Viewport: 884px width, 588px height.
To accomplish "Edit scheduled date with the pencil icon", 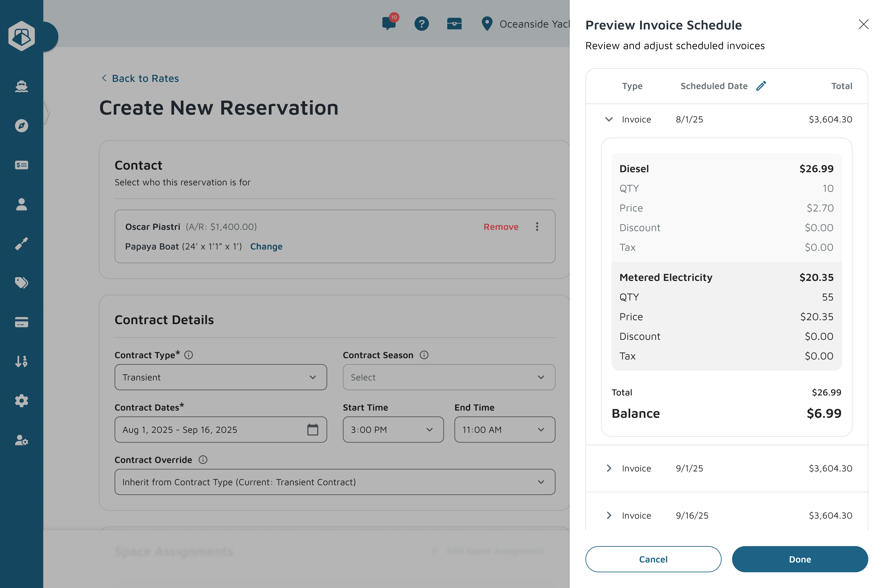I will tap(761, 86).
